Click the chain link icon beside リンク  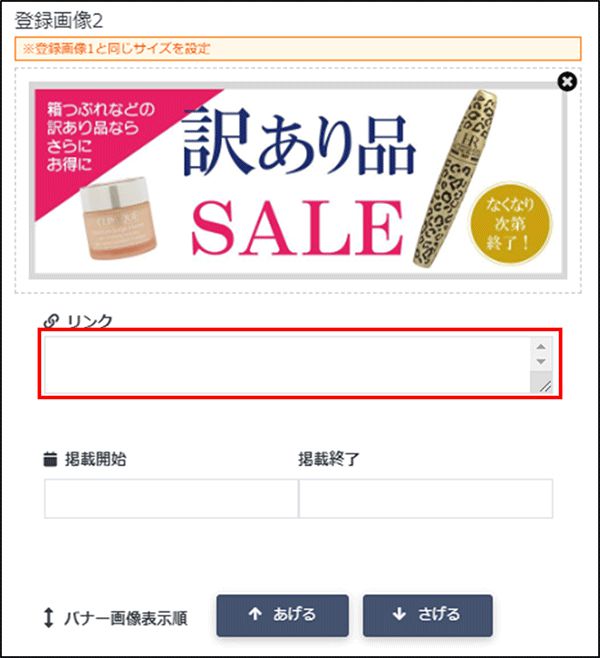coord(51,321)
